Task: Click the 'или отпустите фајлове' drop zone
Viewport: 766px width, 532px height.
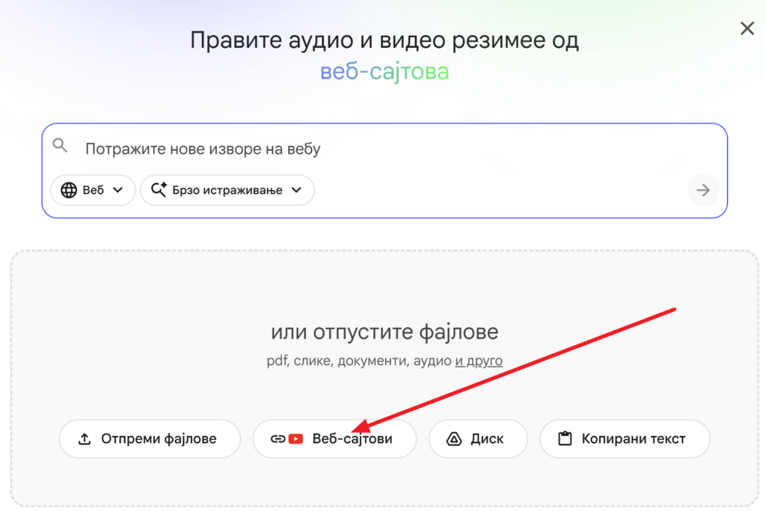Action: coord(384,331)
